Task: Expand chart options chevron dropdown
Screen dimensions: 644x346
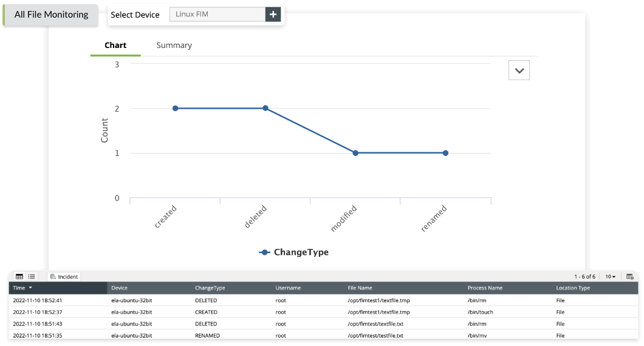Action: tap(519, 70)
